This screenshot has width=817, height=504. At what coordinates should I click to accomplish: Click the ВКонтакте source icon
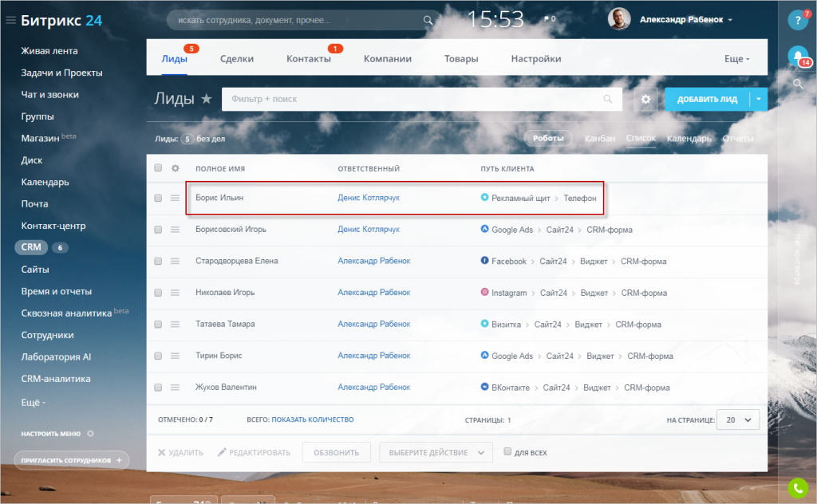(484, 387)
